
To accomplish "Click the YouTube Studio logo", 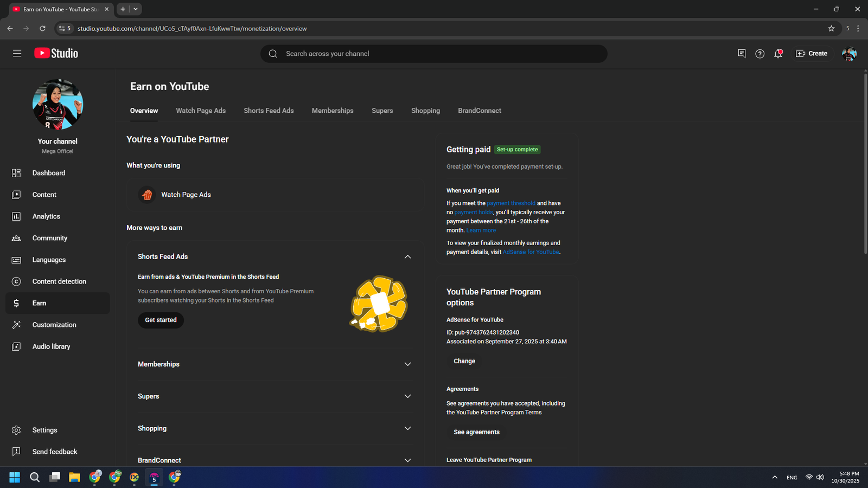I will tap(56, 53).
